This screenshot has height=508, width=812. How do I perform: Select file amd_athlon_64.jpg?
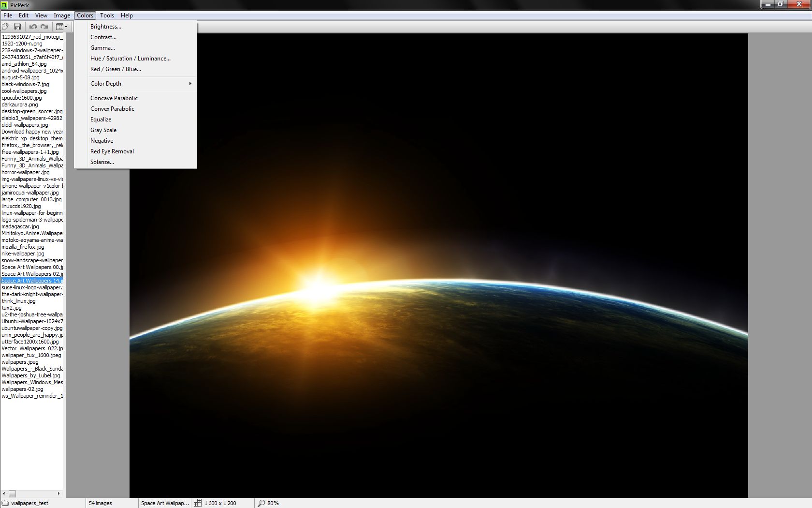click(24, 64)
